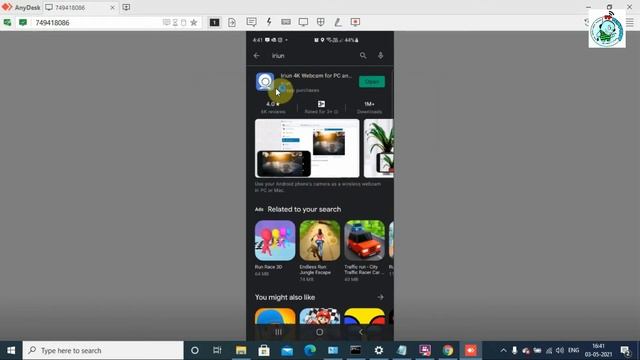This screenshot has height=360, width=640.
Task: Open Cortana circle on taskbar
Action: [x=195, y=350]
